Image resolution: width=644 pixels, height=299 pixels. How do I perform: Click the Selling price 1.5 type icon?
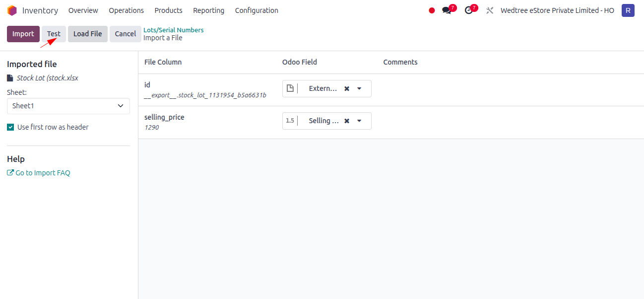pos(290,121)
